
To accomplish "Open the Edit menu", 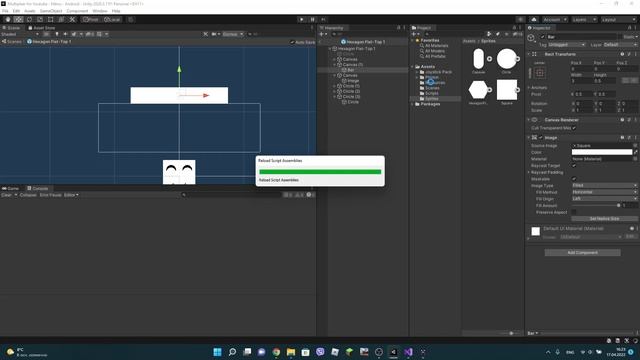I will click(16, 11).
